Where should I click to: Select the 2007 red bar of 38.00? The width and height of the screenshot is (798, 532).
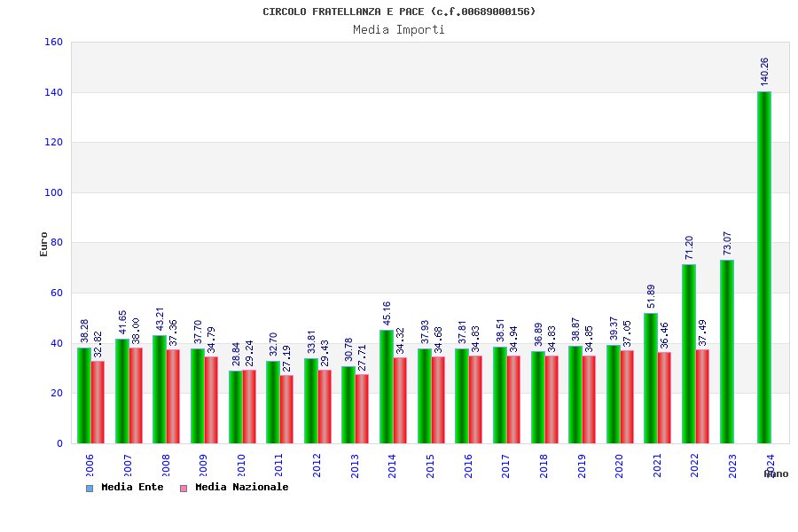(x=136, y=395)
